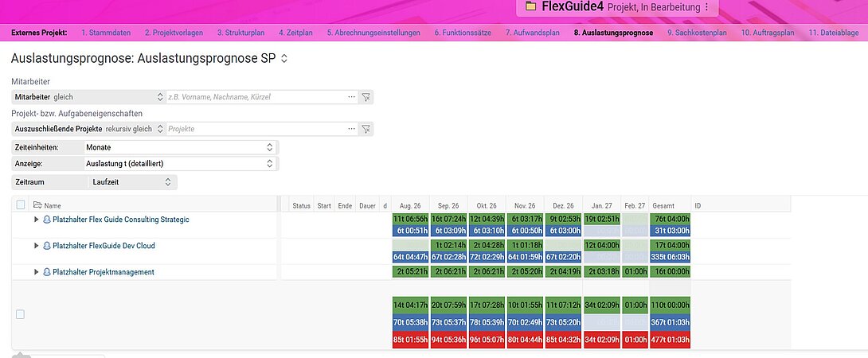Viewport: 868px width, 358px height.
Task: Click the Status column header
Action: [301, 205]
